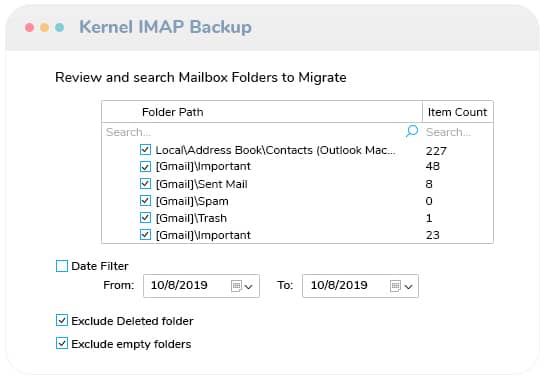Click the Exclude Deleted folder label

(x=132, y=321)
